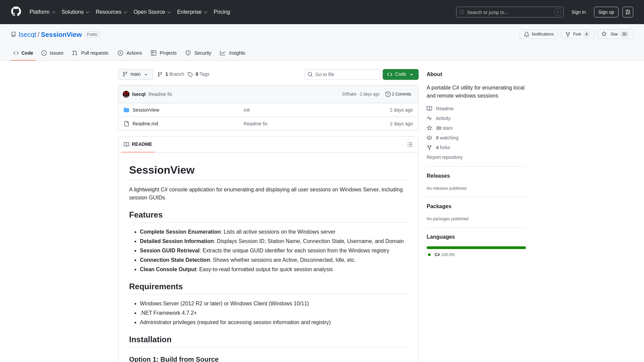This screenshot has width=644, height=362.
Task: Open the Security shield icon
Action: click(188, 53)
